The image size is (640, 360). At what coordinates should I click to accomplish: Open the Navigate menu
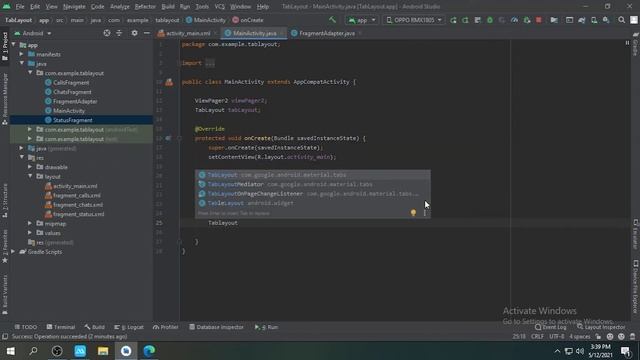tap(74, 7)
